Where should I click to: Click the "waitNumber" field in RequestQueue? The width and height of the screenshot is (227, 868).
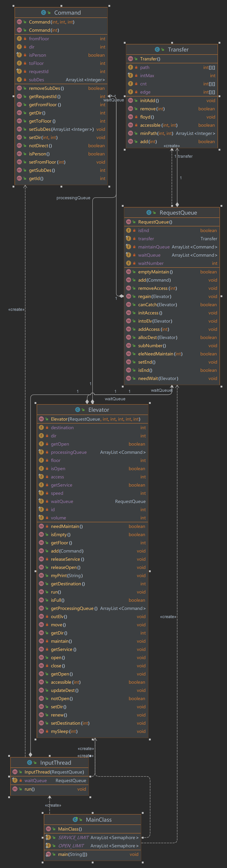pyautogui.click(x=151, y=263)
